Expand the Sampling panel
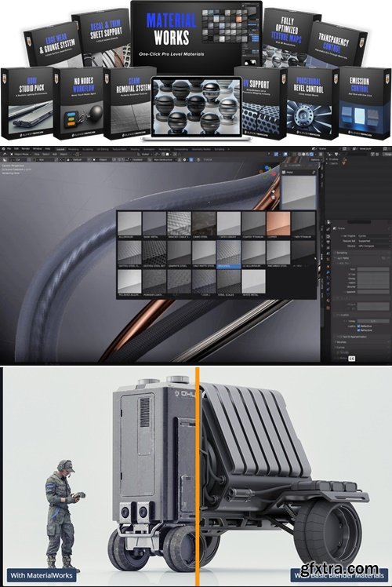 pyautogui.click(x=342, y=253)
